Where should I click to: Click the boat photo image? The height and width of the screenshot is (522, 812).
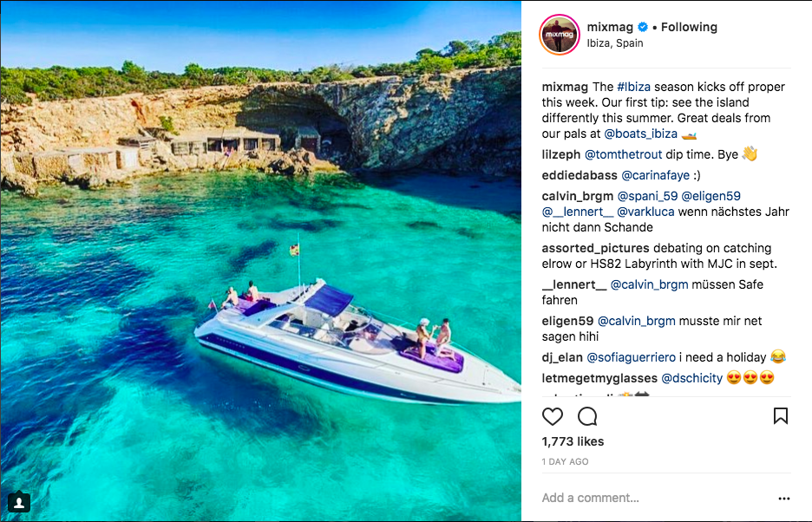pyautogui.click(x=260, y=261)
